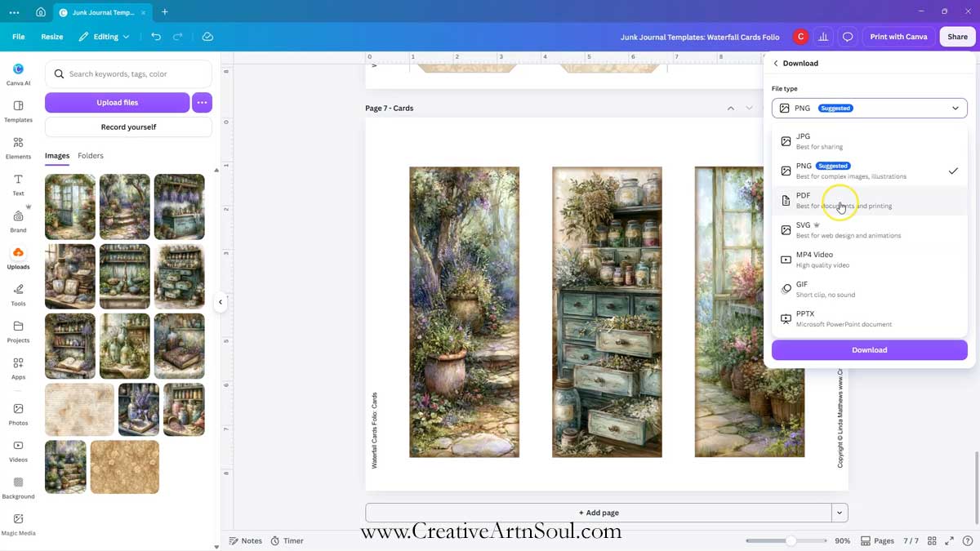
Task: Open the analytics chart icon
Action: tap(823, 37)
